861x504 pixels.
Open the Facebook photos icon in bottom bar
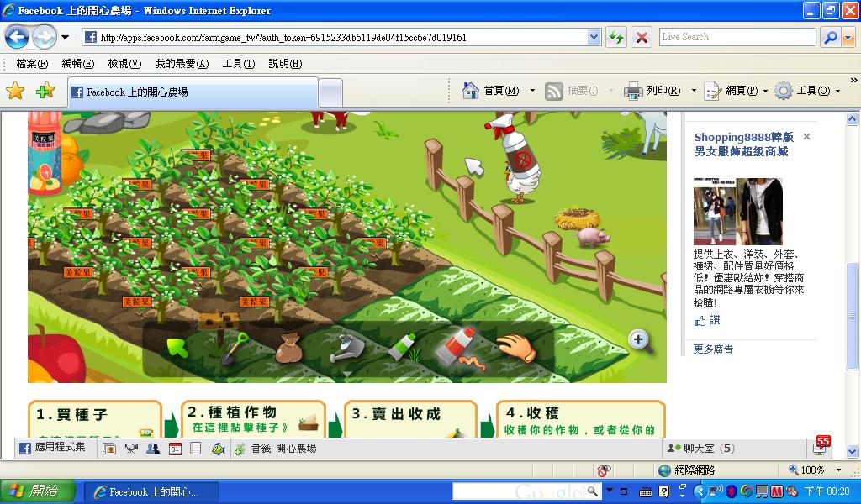[109, 449]
